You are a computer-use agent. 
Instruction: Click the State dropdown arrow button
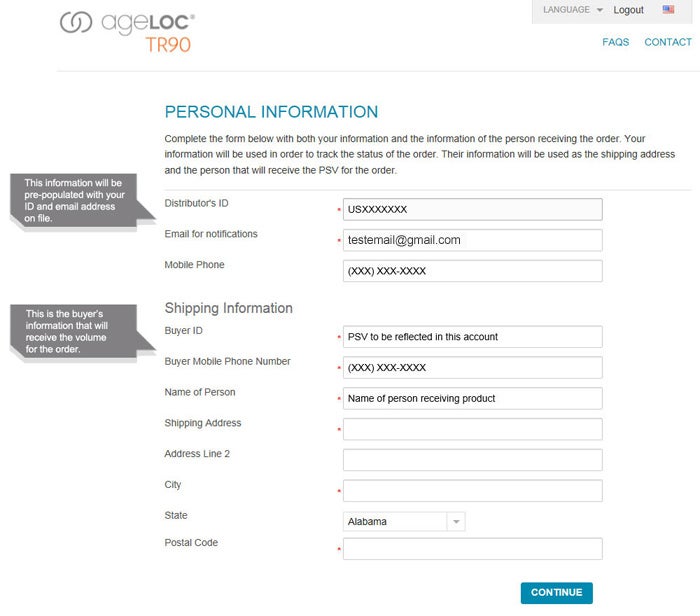tap(456, 521)
